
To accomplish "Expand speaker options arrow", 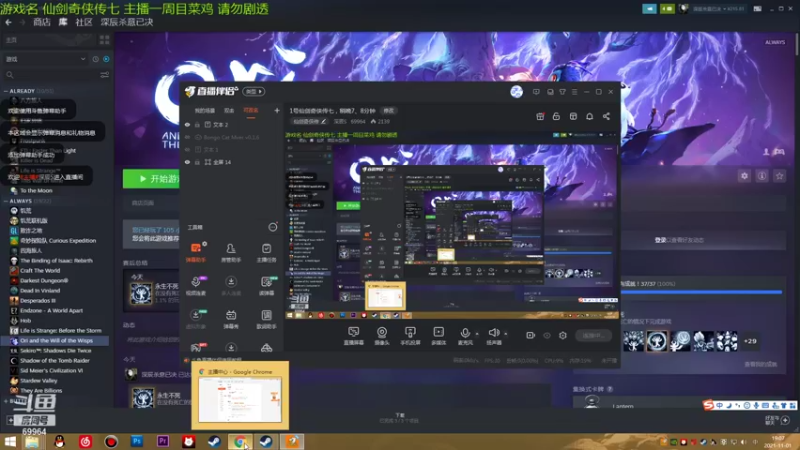I will tap(506, 334).
